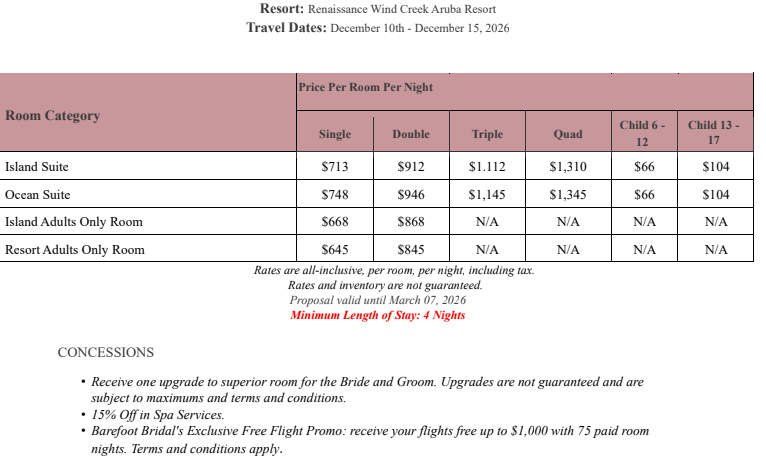
Task: Click the $1,345 Ocean Suite quad price
Action: click(x=567, y=194)
